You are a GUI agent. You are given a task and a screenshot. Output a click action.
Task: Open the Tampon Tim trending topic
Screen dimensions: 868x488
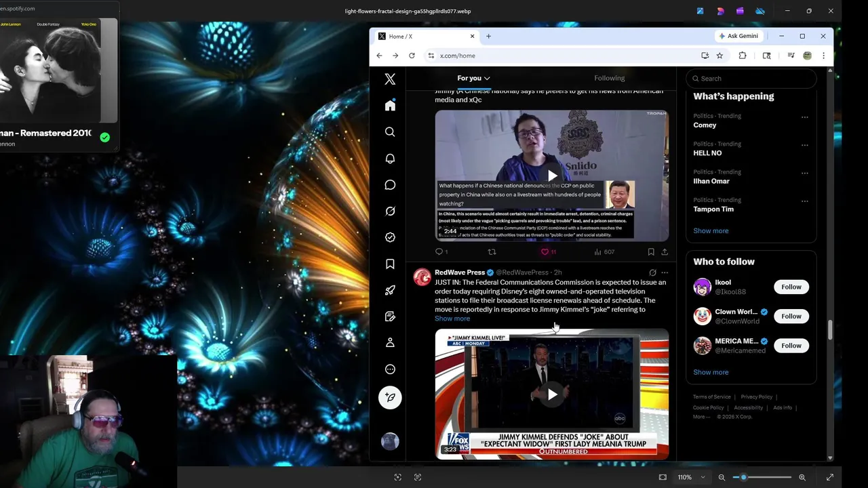pyautogui.click(x=713, y=209)
